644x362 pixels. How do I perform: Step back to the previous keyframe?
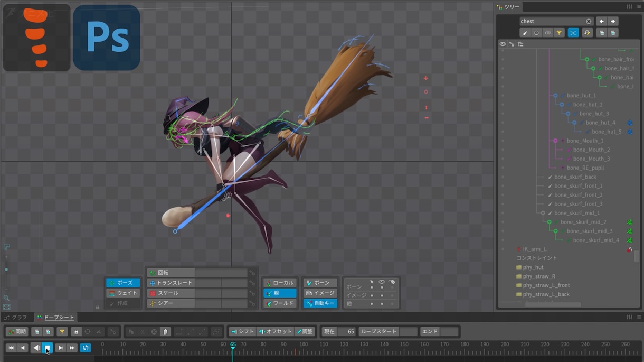tap(23, 348)
